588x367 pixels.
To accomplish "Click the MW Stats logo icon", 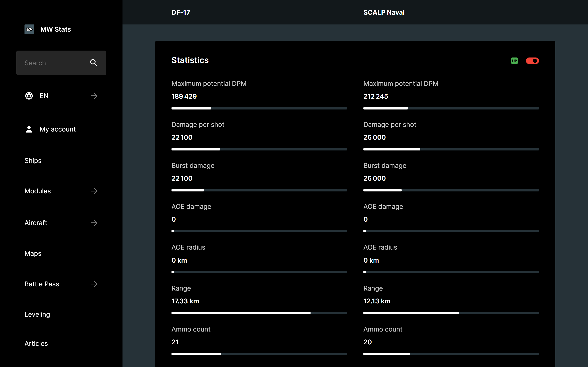I will click(x=29, y=29).
